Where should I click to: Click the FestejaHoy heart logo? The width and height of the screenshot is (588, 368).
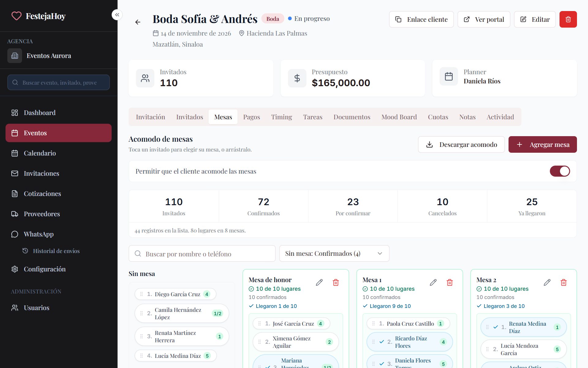(17, 16)
